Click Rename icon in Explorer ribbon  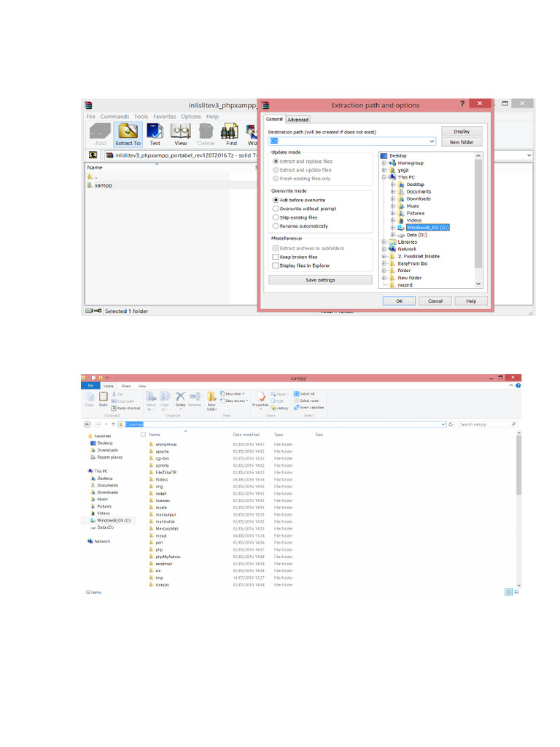coord(194,399)
